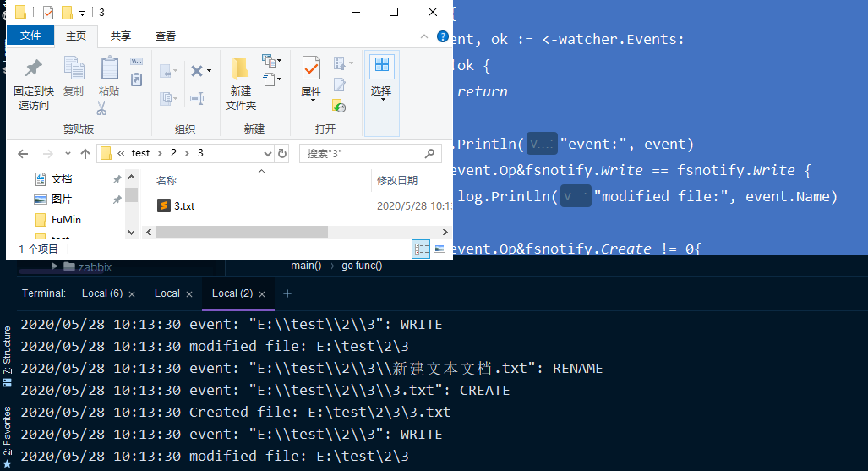Select the 主页 (Home) ribbon tab

tap(76, 36)
